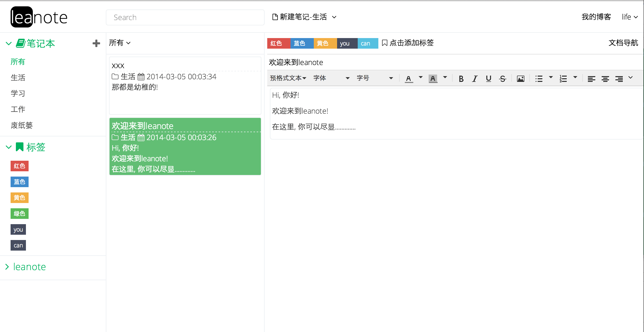Screen dimensions: 644x332
Task: Click the insert image icon
Action: point(520,79)
